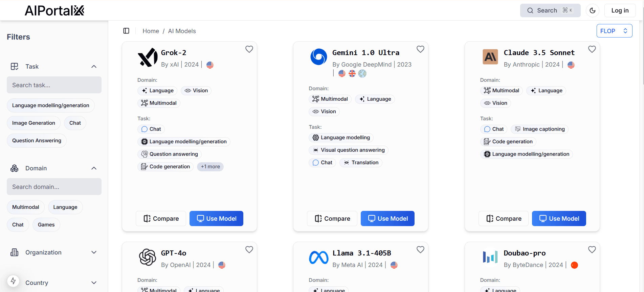
Task: Expand the Organization filter section
Action: [x=94, y=252]
